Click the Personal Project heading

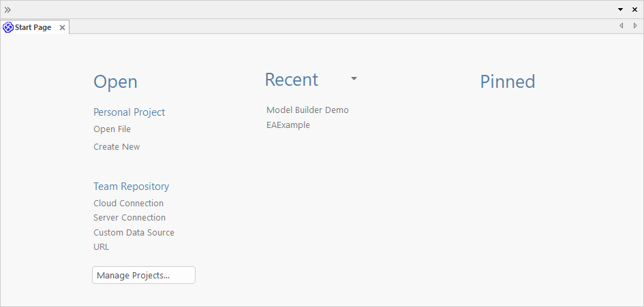click(129, 112)
